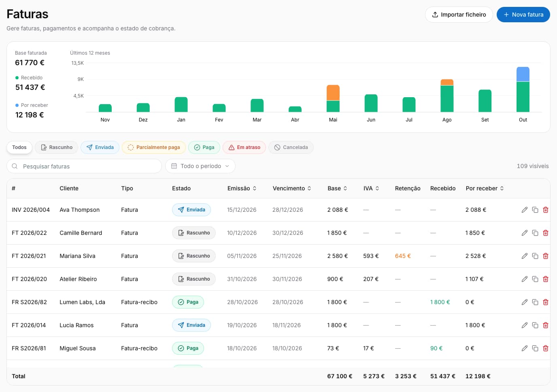
Task: Sort table by IVA column
Action: pyautogui.click(x=371, y=188)
